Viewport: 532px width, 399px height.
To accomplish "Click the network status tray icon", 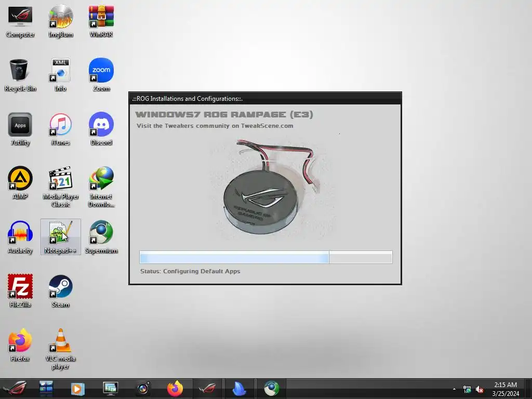I will [467, 390].
